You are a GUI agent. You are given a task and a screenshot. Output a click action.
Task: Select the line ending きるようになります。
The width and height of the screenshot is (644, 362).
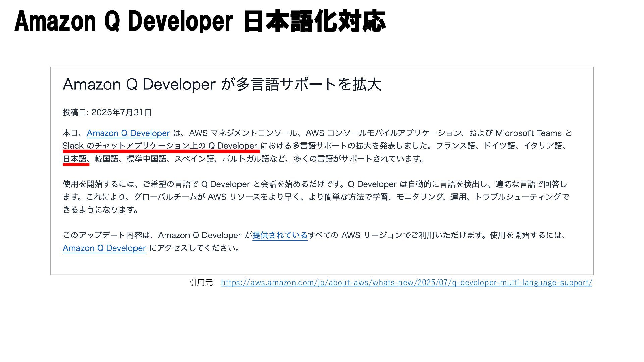coord(101,209)
